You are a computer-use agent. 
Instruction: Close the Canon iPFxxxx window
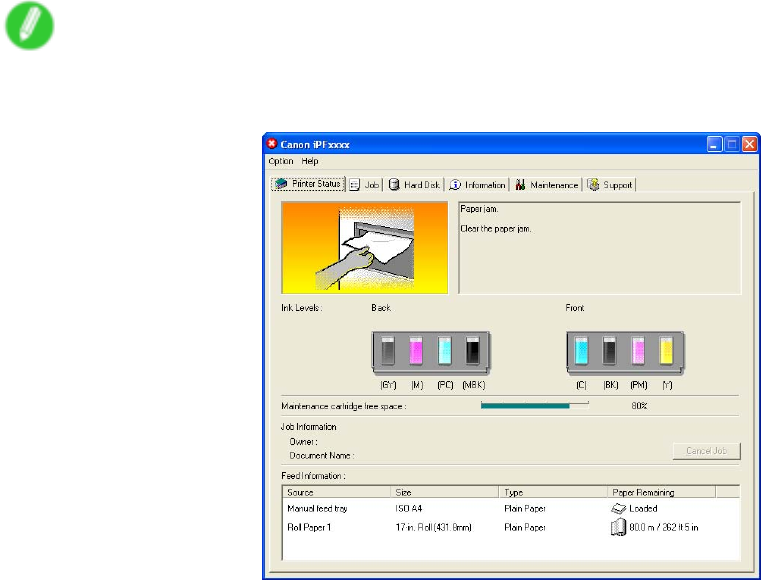[749, 144]
